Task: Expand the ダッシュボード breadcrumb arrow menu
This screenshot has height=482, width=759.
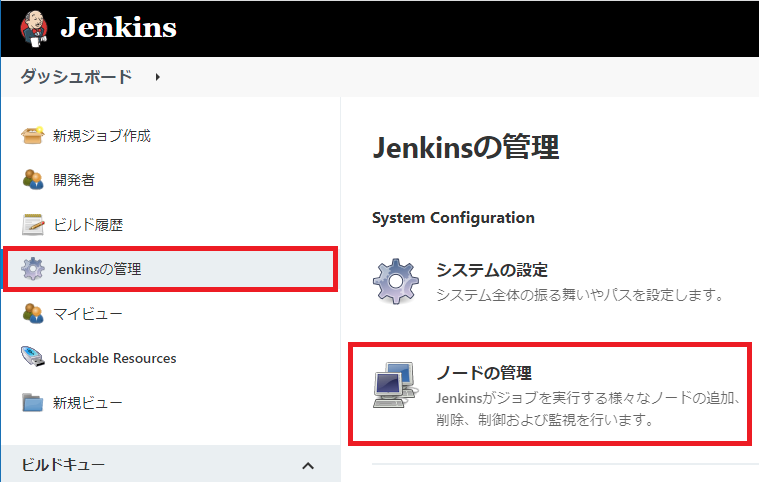Action: (x=158, y=77)
